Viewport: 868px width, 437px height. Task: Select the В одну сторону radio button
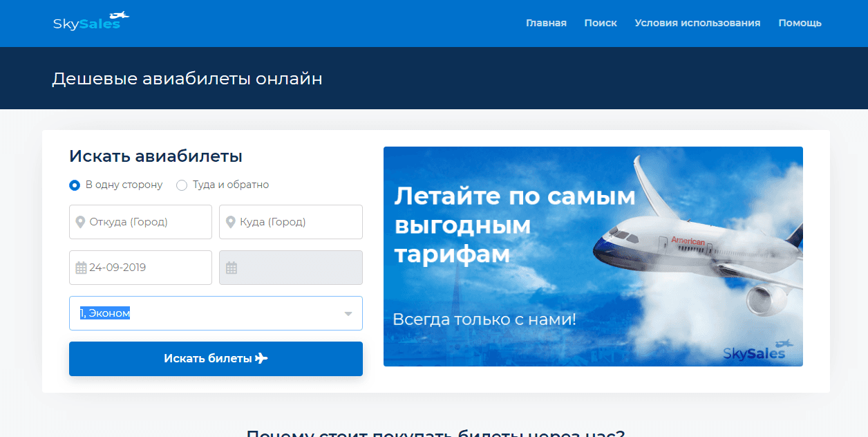click(x=74, y=185)
